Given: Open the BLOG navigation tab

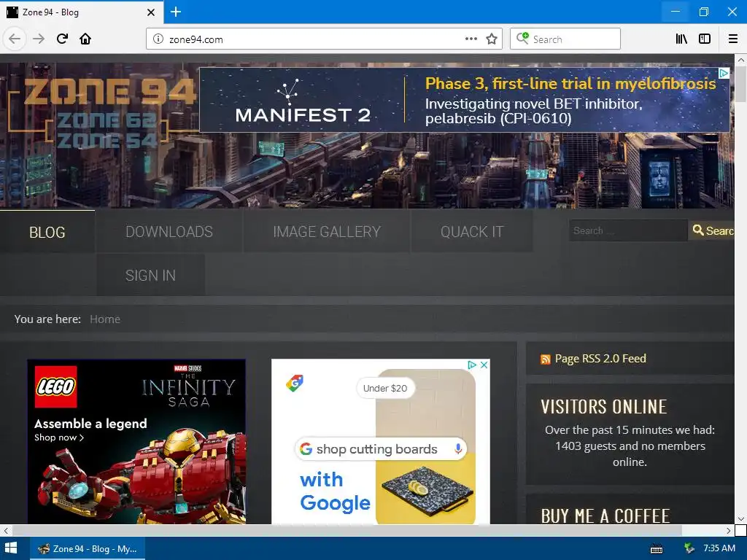Looking at the screenshot, I should (x=47, y=232).
